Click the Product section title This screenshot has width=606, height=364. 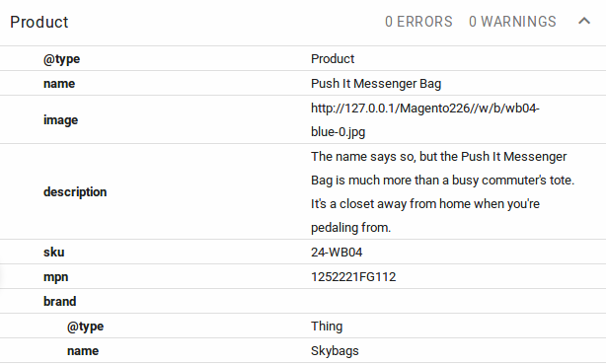(x=39, y=22)
